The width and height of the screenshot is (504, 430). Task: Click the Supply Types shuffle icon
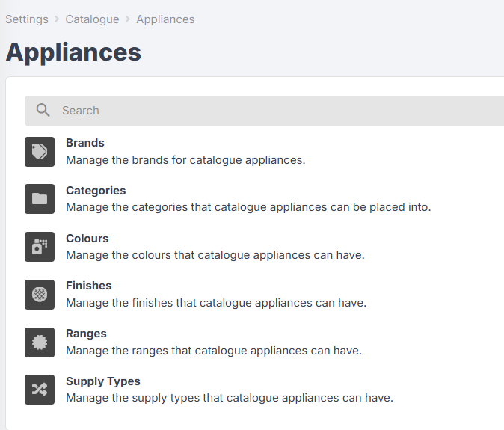[40, 390]
